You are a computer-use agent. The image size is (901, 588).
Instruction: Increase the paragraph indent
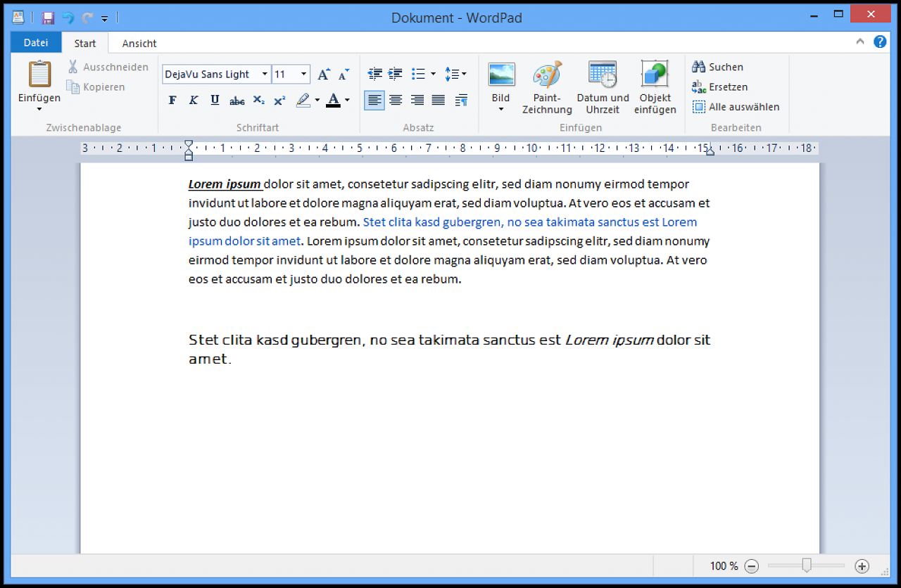pyautogui.click(x=396, y=73)
